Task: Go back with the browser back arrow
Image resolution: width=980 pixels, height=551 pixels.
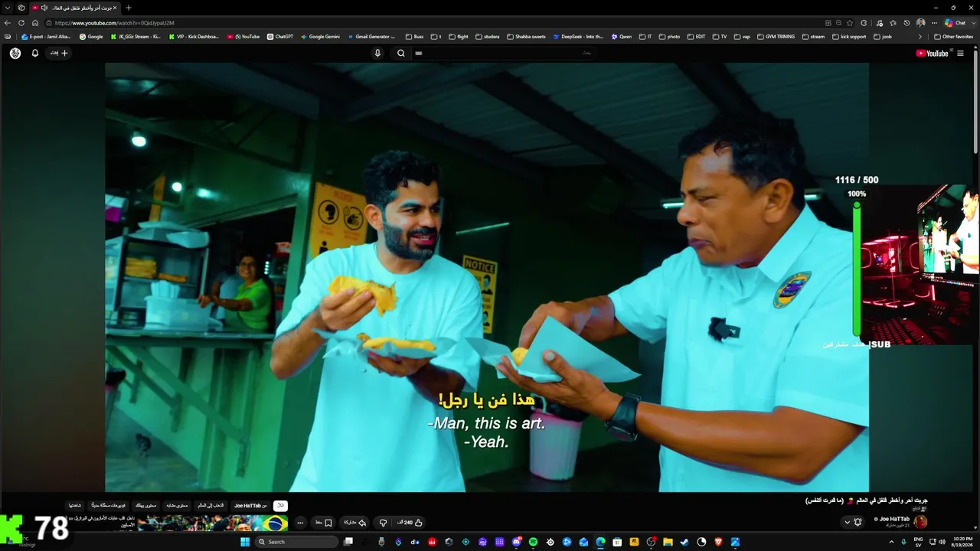Action: click(x=8, y=23)
